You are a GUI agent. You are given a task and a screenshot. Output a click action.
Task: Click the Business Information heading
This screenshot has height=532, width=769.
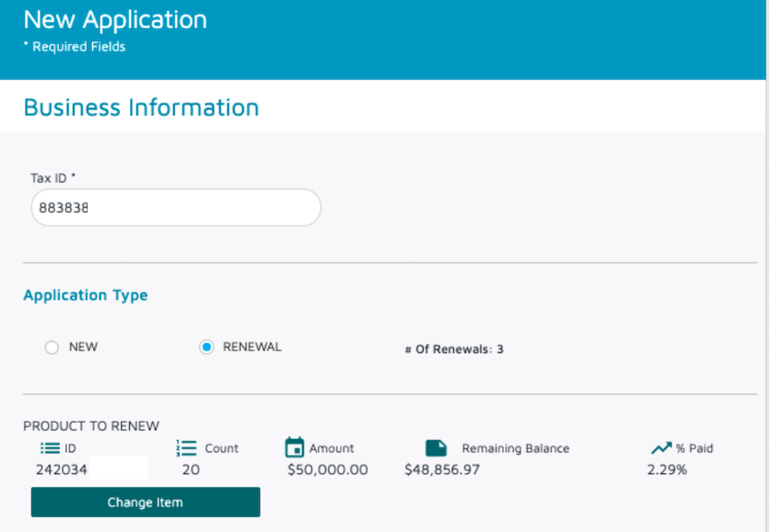141,107
